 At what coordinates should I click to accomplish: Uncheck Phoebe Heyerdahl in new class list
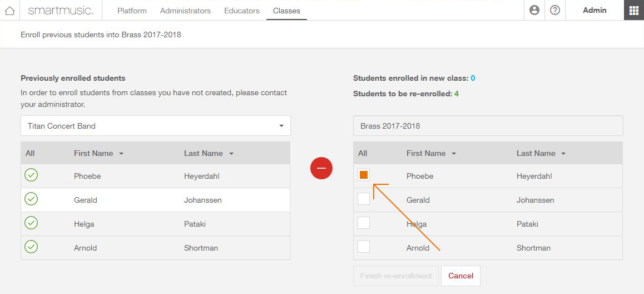(364, 175)
